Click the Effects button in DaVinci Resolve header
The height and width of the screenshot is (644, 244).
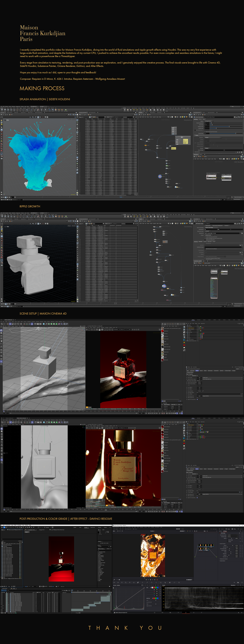point(234,529)
